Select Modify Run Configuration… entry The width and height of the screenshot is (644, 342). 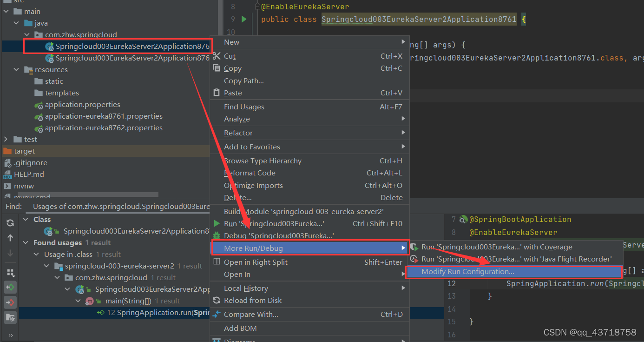tap(513, 272)
